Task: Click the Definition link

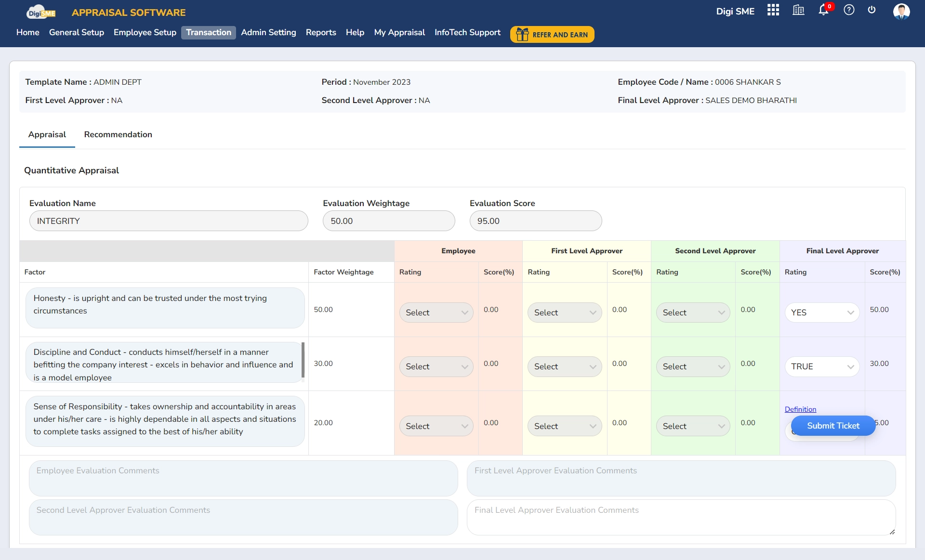Action: (x=800, y=409)
